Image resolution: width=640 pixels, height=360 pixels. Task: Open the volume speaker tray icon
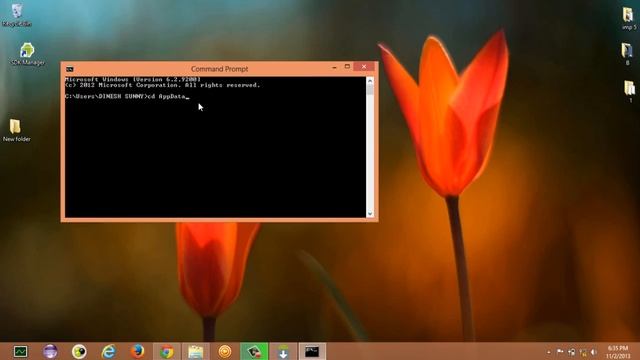pos(594,352)
